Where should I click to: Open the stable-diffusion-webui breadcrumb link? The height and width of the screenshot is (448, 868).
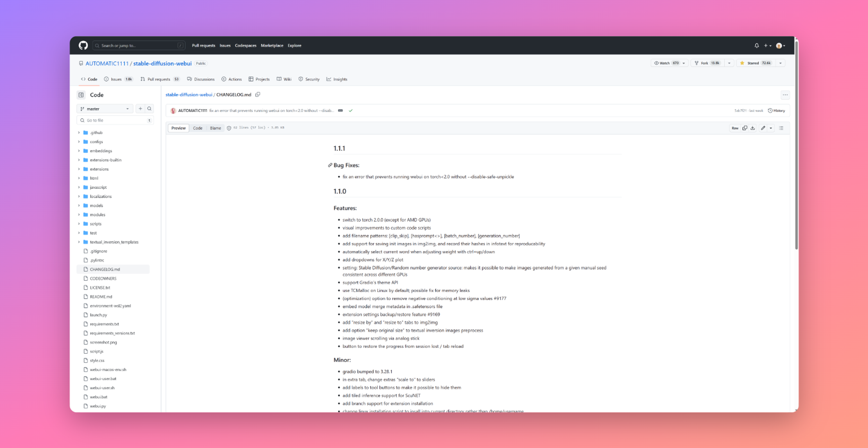189,95
